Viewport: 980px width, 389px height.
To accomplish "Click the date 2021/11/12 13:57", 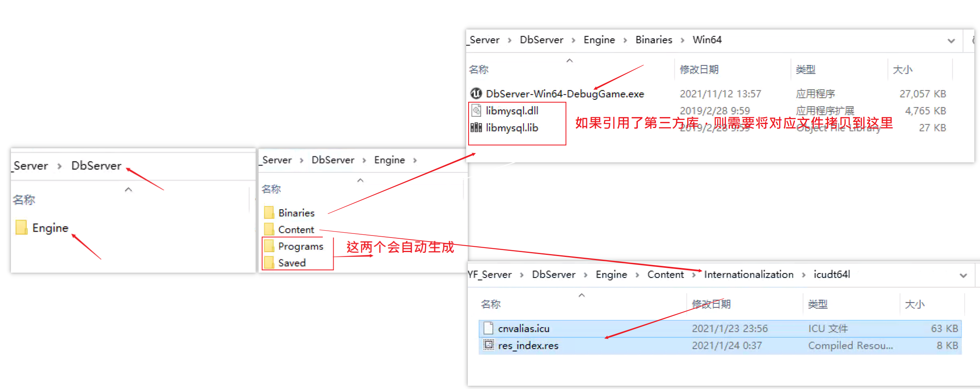I will (x=720, y=94).
